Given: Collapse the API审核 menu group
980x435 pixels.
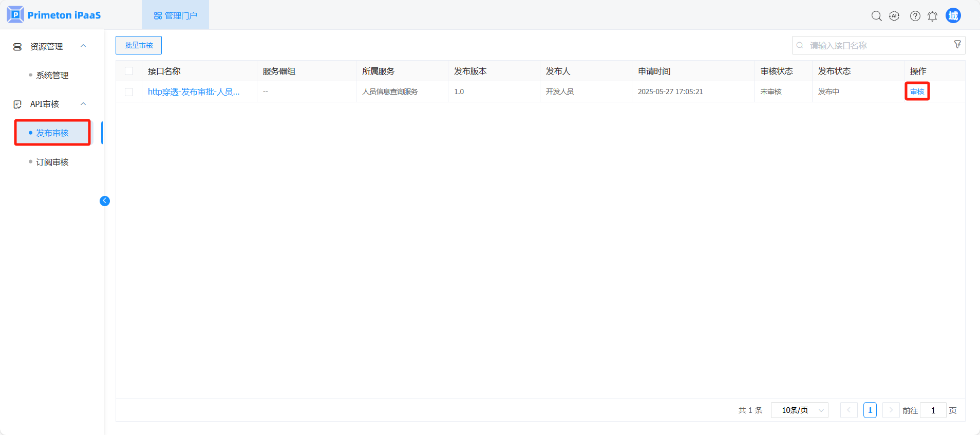Looking at the screenshot, I should [83, 104].
